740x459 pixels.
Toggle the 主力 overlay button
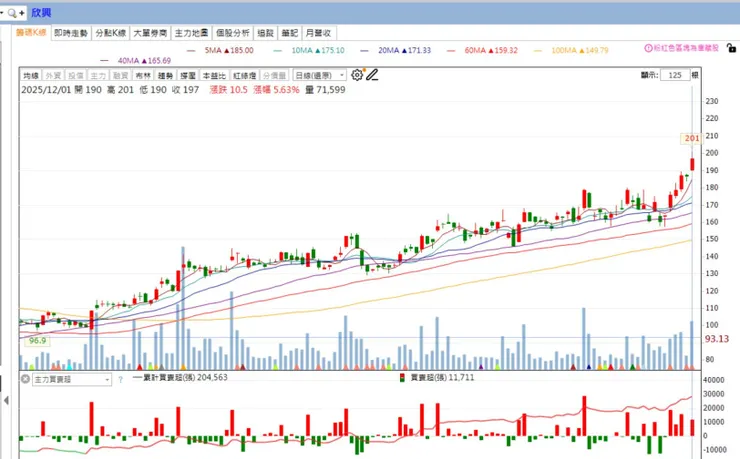click(98, 75)
